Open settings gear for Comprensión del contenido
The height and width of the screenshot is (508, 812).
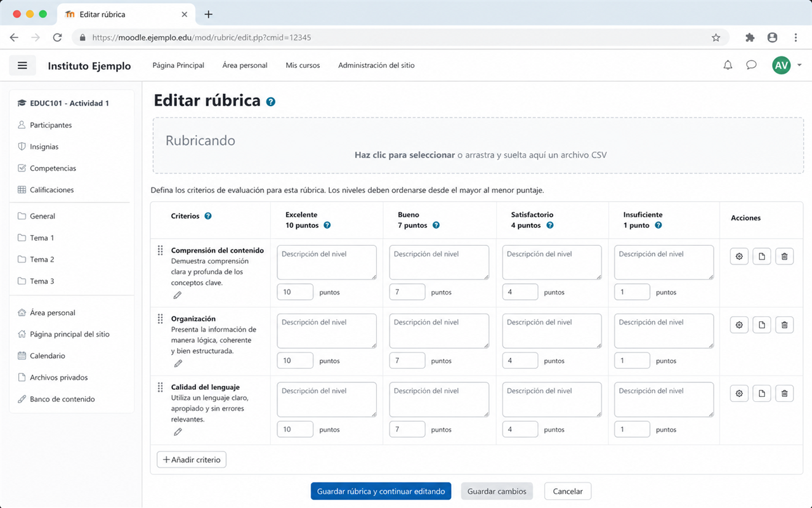point(739,257)
